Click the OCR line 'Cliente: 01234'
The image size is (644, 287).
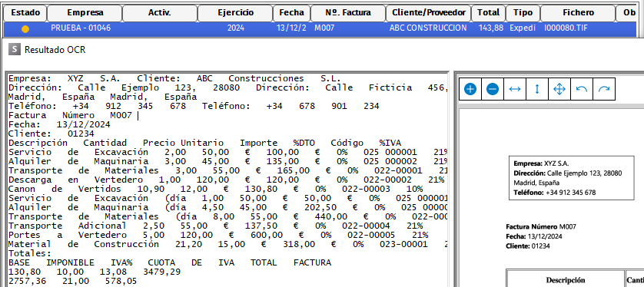[x=51, y=134]
